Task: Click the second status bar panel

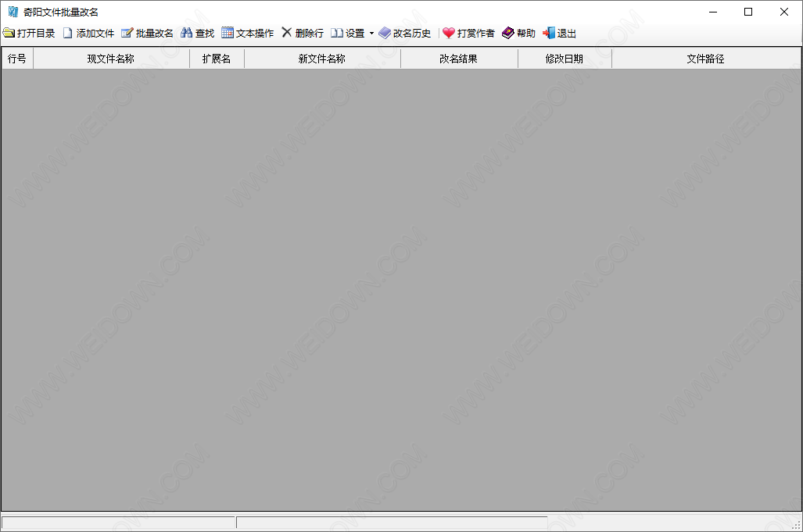Action: coord(392,523)
